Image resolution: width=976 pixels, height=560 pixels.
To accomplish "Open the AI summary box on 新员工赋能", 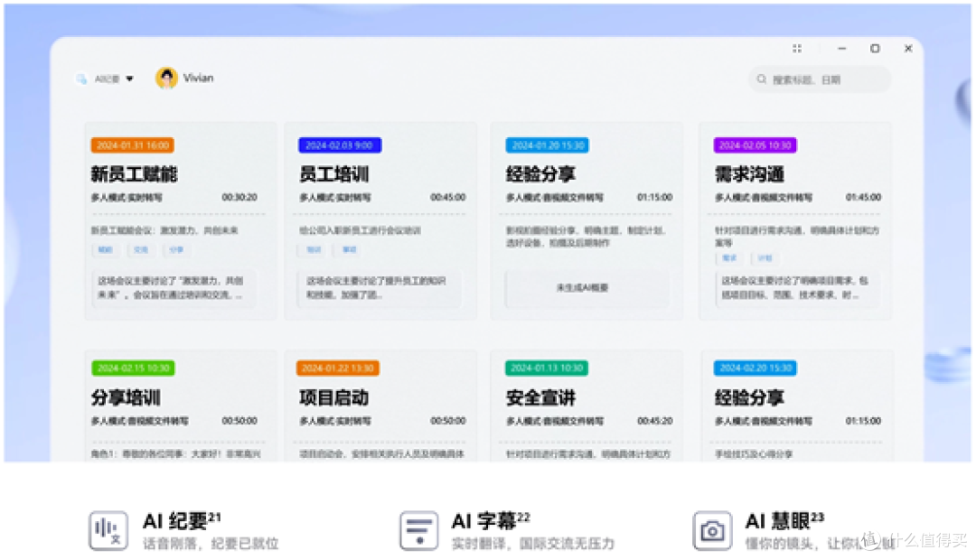I will [x=174, y=288].
